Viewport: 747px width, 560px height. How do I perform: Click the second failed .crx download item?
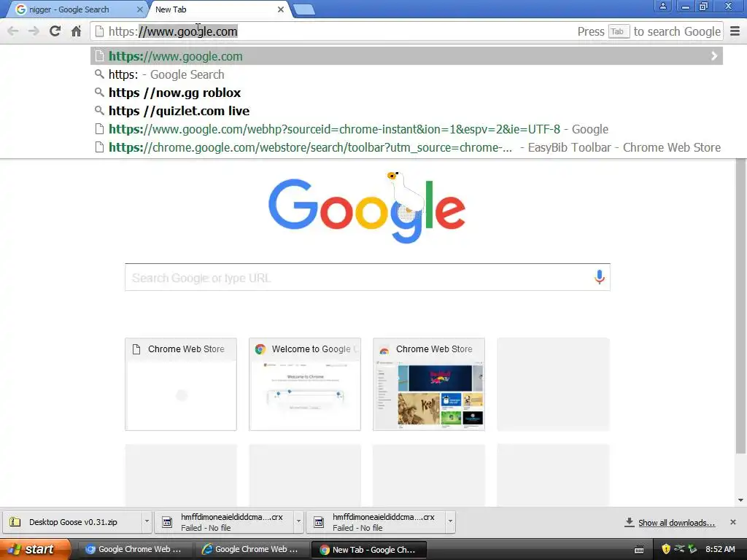(x=376, y=522)
